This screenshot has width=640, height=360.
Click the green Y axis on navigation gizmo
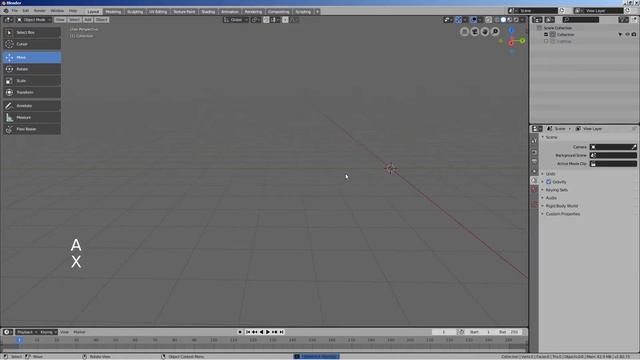pos(522,41)
